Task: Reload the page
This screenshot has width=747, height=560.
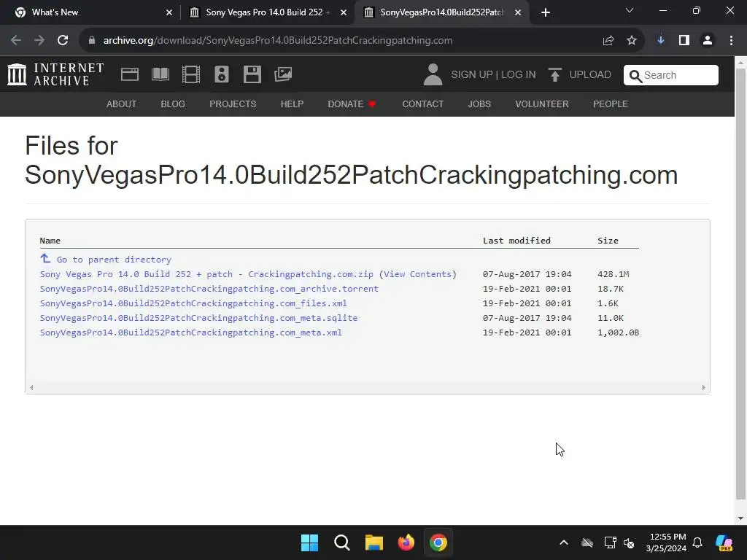Action: click(63, 41)
